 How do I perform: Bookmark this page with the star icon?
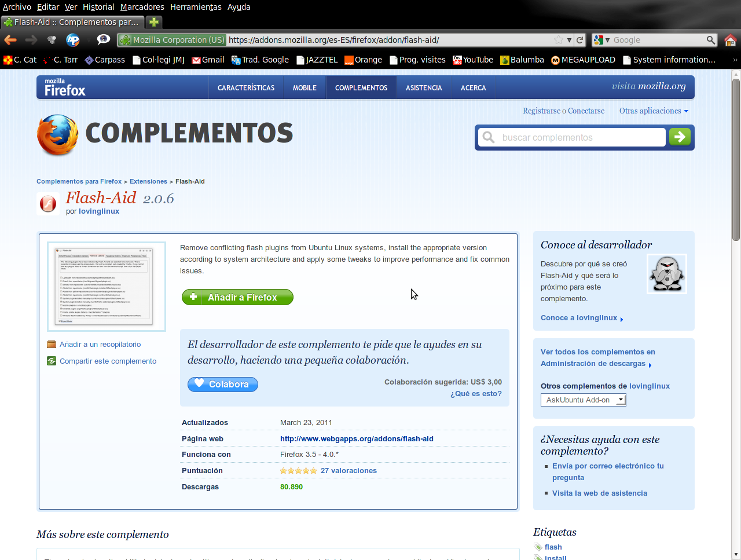(x=559, y=40)
